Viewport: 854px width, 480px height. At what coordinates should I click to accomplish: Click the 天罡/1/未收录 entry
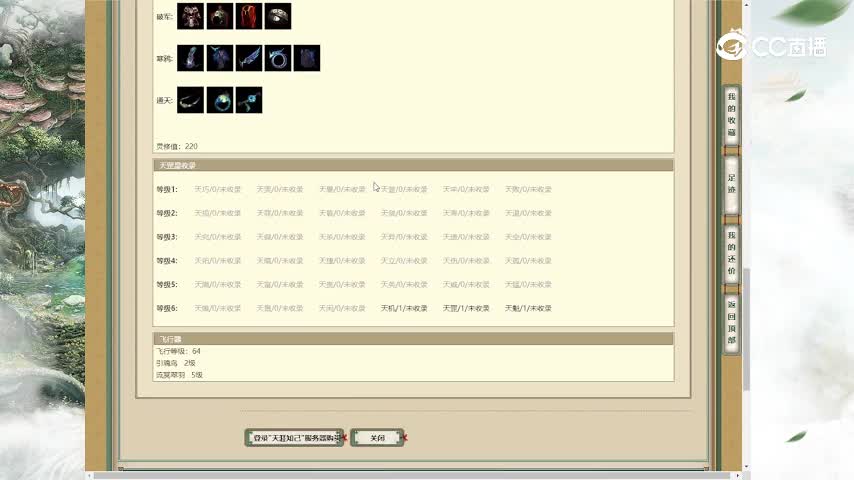point(466,308)
